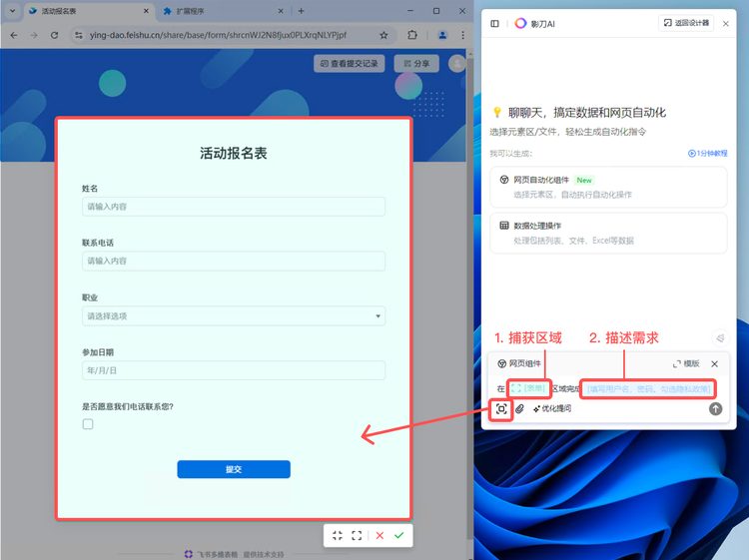Toggle the 影刀AI sidebar panel icon
Viewport: 749px width, 560px height.
pyautogui.click(x=495, y=23)
